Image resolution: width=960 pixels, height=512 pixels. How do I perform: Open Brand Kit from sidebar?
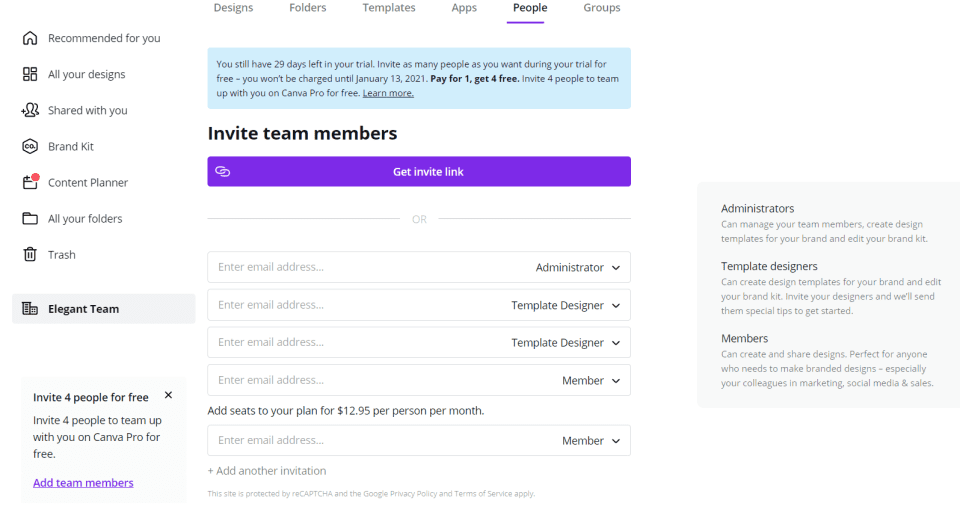[x=71, y=146]
